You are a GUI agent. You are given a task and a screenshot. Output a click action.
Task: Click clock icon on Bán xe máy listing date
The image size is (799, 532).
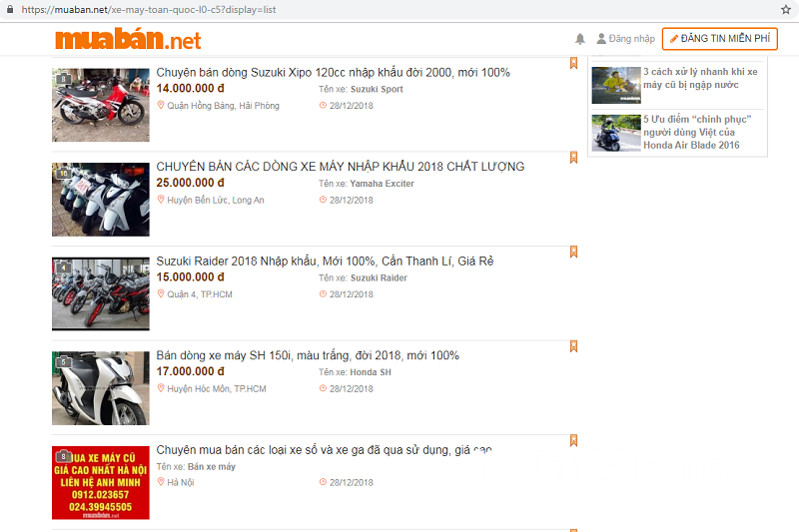click(x=323, y=482)
